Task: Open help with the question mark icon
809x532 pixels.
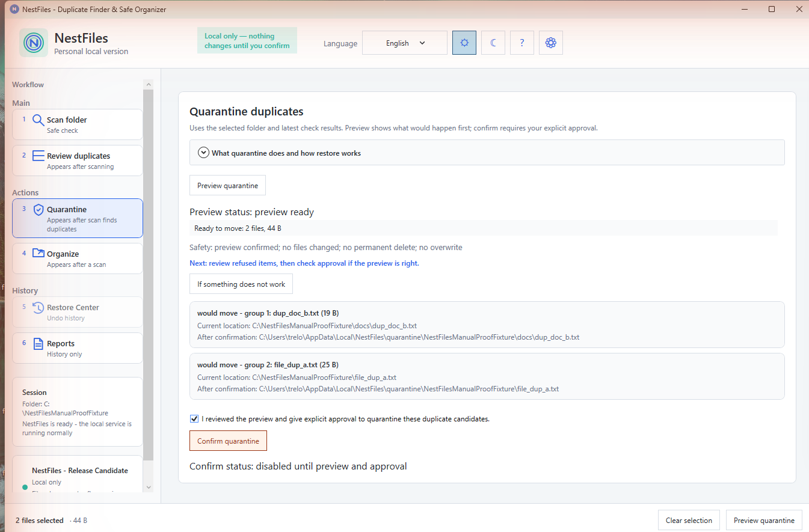Action: click(x=522, y=43)
